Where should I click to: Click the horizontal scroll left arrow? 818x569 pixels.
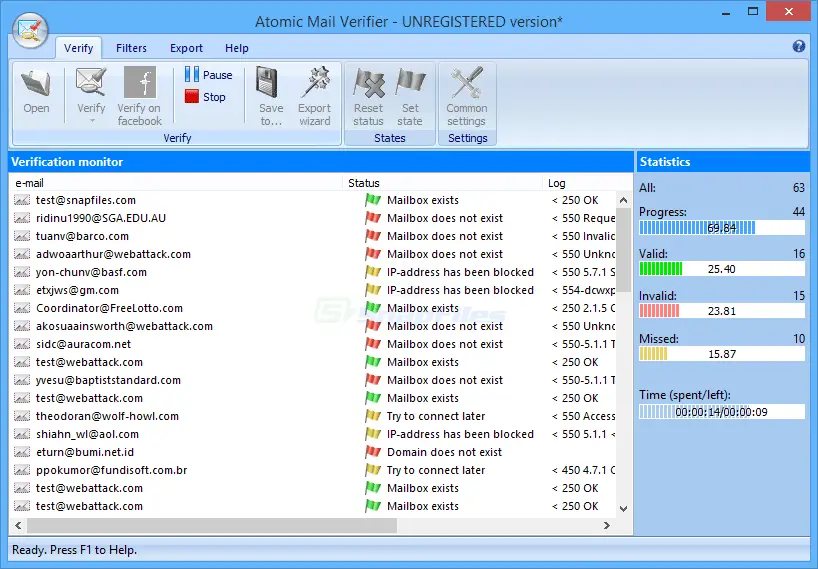click(18, 526)
